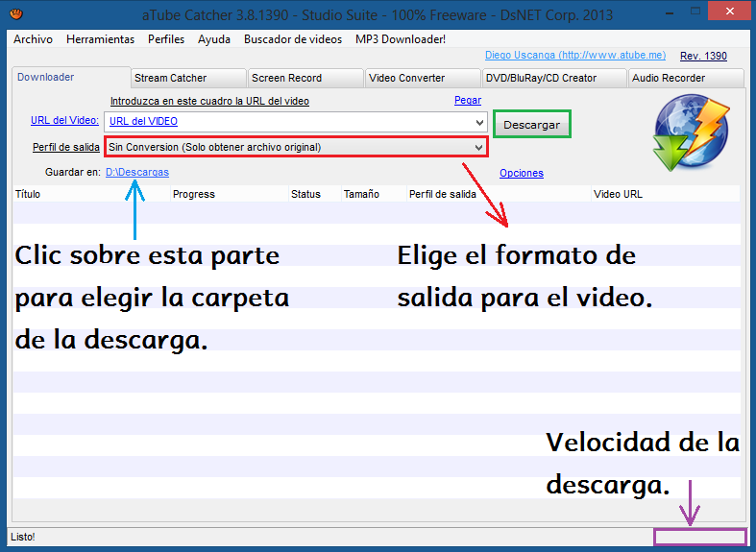Switch to the Screen Record tab

coord(305,78)
